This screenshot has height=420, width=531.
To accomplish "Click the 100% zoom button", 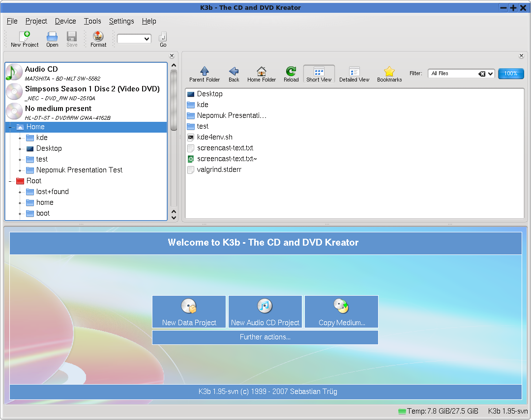I will 511,74.
